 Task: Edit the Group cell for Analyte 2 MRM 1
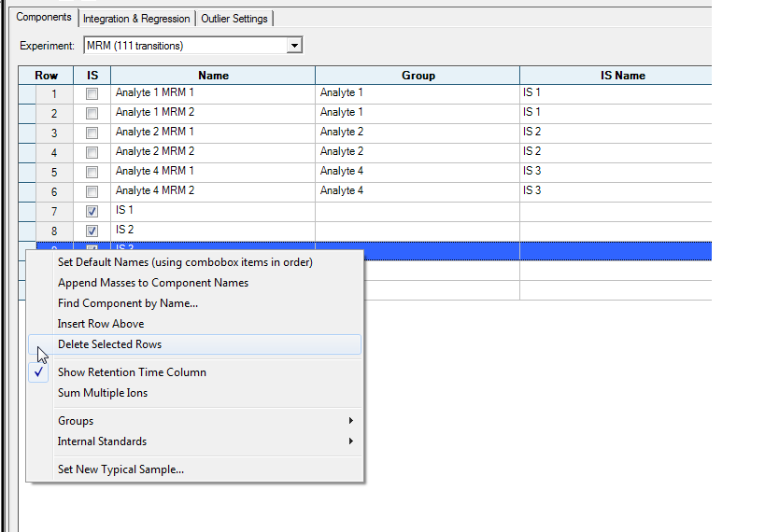click(417, 133)
